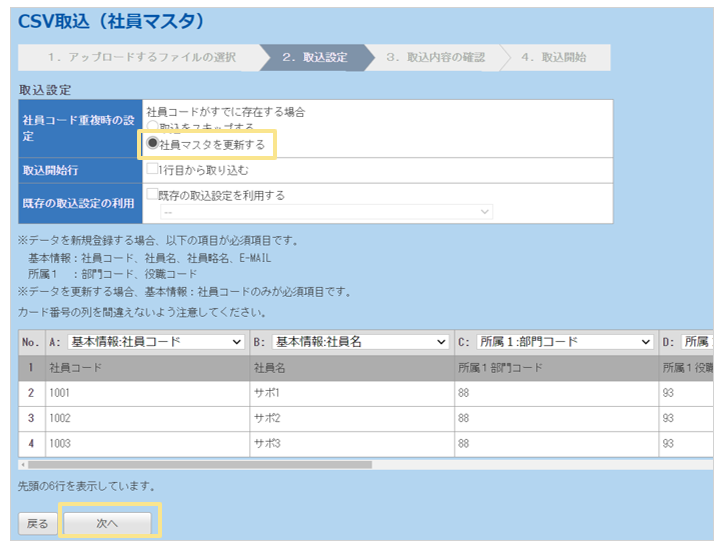Select the cell with employee code 1003
The width and height of the screenshot is (723, 548).
145,443
